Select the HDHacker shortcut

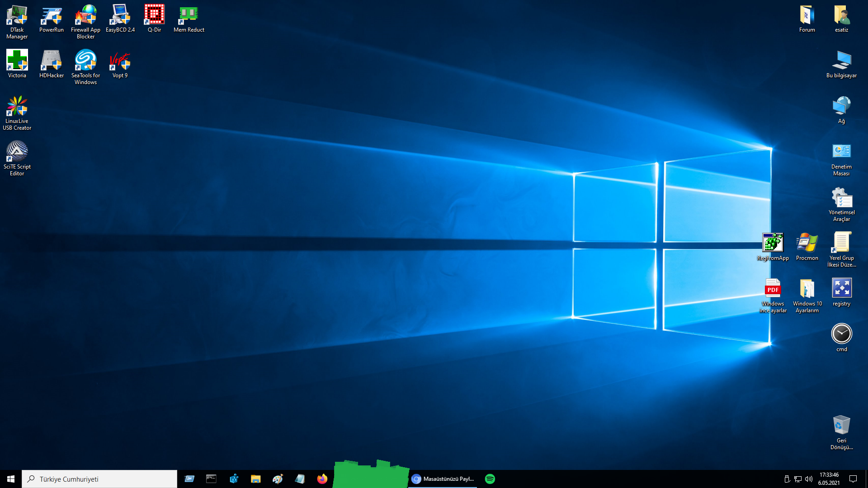pyautogui.click(x=52, y=64)
